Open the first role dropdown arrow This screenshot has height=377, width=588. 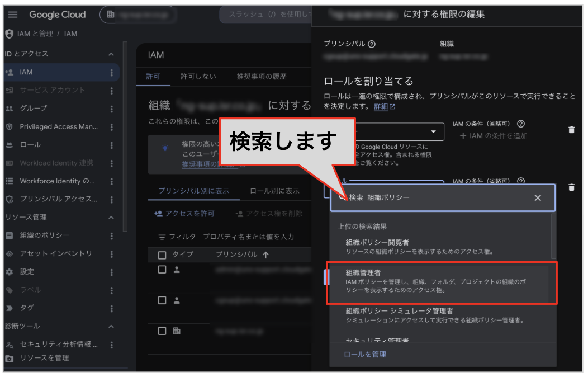pos(434,131)
